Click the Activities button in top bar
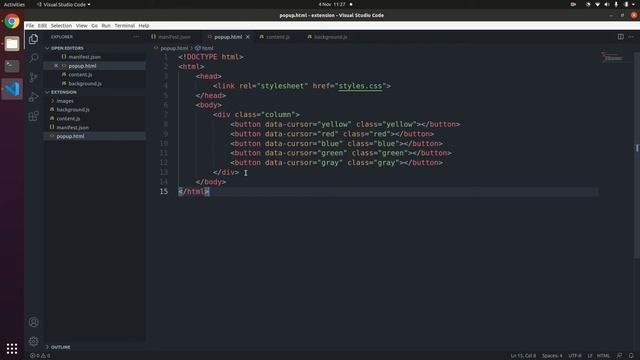640x360 pixels. tap(14, 4)
